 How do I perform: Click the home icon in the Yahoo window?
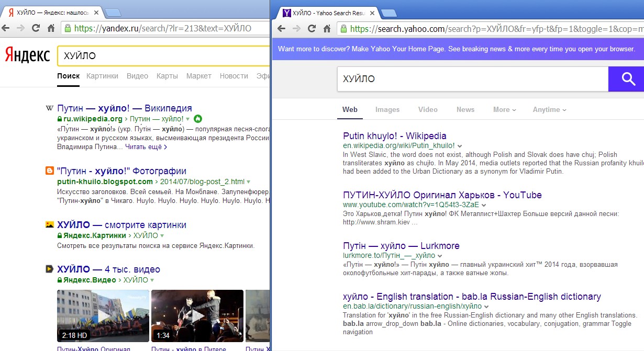(327, 29)
